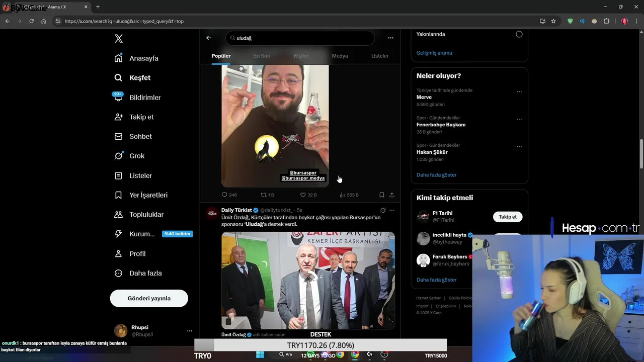The height and width of the screenshot is (362, 644).
Task: Repost the post with 1 B reposts
Action: pos(267,195)
